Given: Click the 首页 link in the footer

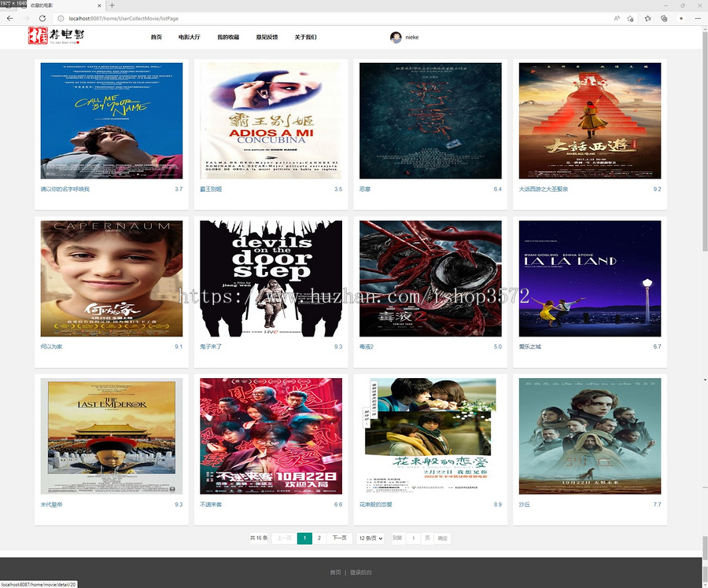Looking at the screenshot, I should tap(335, 572).
